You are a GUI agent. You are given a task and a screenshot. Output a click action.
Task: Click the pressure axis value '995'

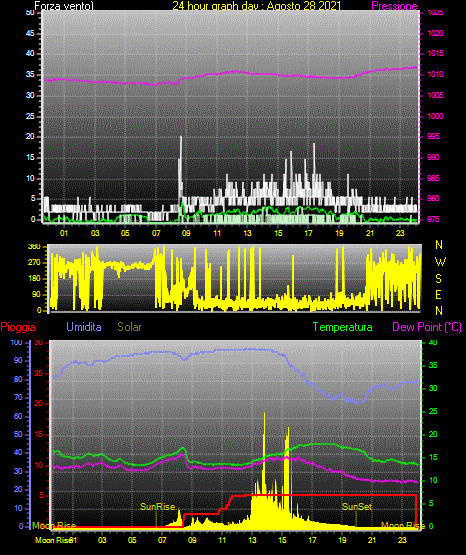(x=433, y=136)
